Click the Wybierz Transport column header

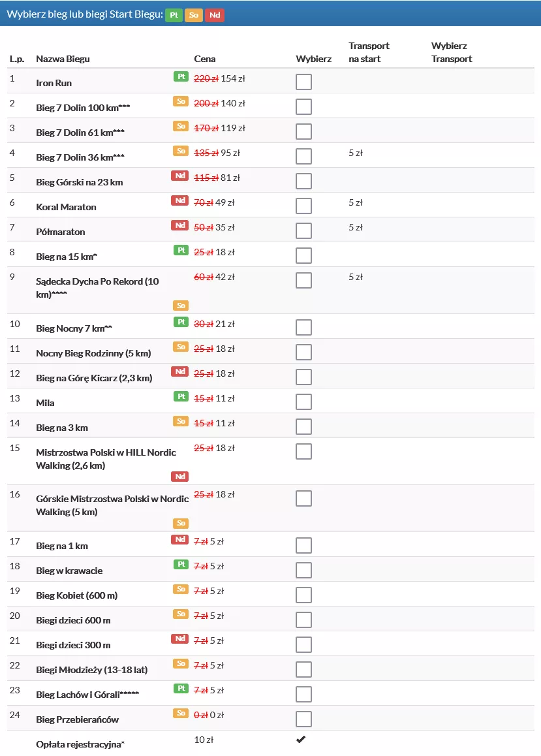(452, 52)
